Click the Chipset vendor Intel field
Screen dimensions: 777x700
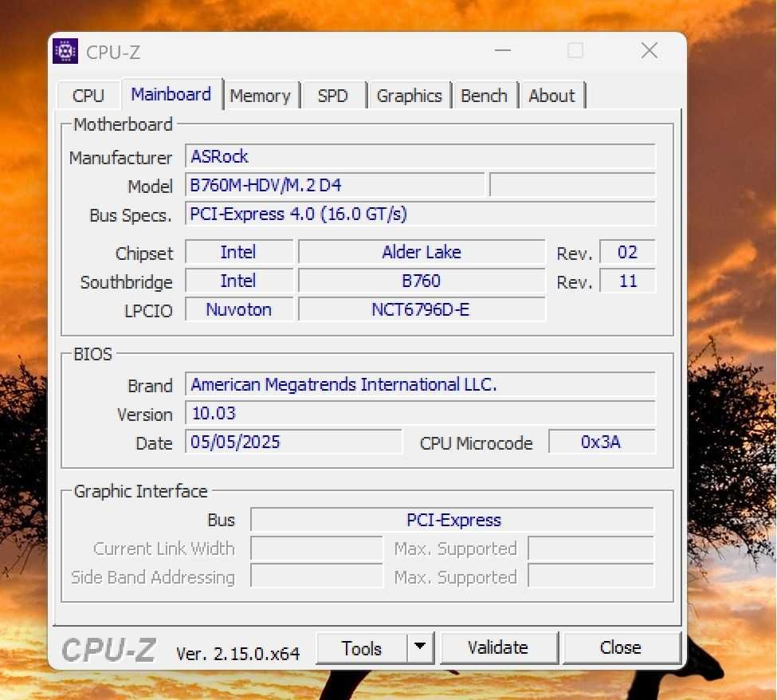[x=239, y=253]
